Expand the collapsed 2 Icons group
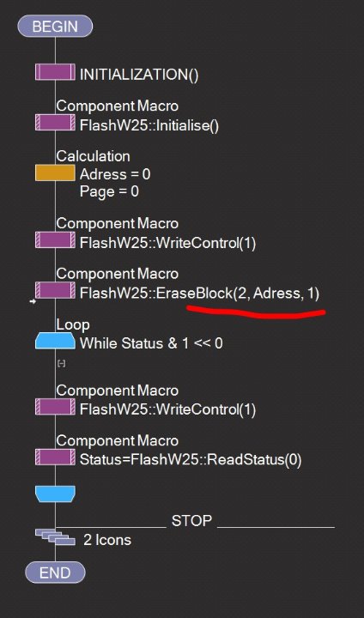The height and width of the screenshot is (618, 364). point(55,536)
